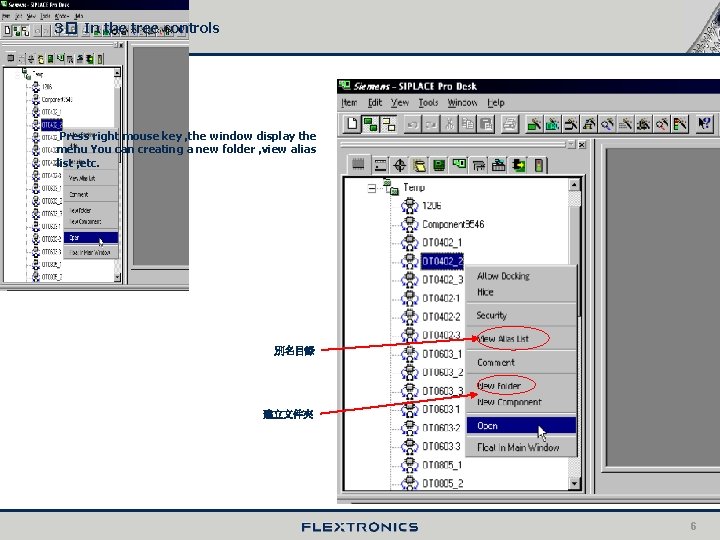Open the single green board tab icon
Image resolution: width=720 pixels, height=540 pixels.
click(x=439, y=165)
